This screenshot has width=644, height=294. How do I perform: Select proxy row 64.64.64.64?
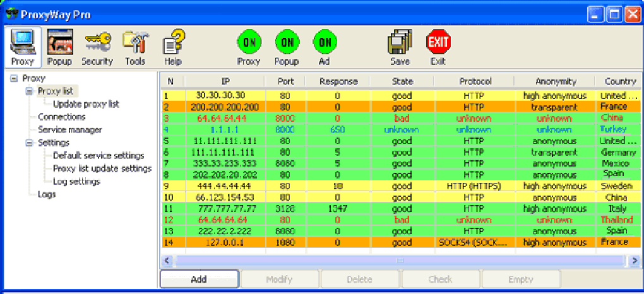pyautogui.click(x=400, y=220)
